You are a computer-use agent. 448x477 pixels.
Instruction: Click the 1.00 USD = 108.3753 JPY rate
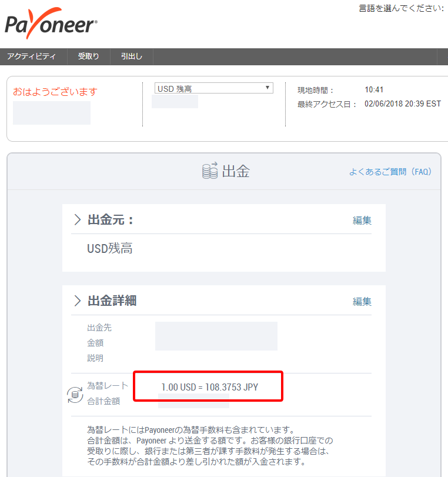[x=209, y=387]
